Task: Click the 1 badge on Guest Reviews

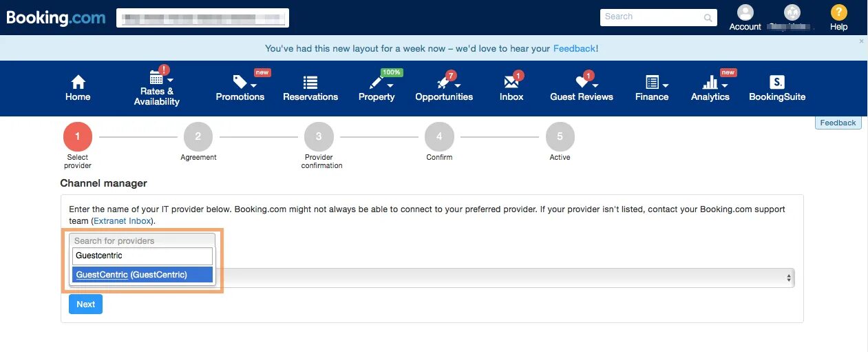Action: (589, 75)
